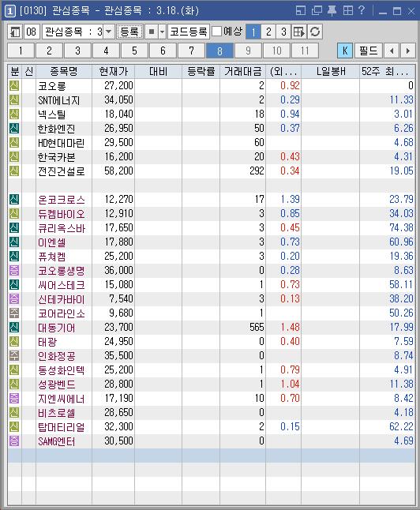This screenshot has width=420, height=510.
Task: Click the 증 icon next to 신테카바이
Action: pos(14,299)
